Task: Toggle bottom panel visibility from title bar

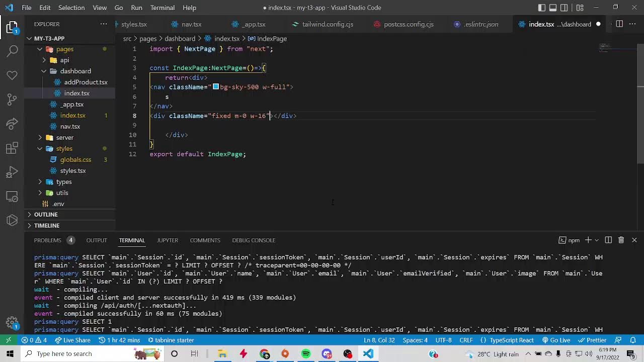Action: (x=553, y=8)
